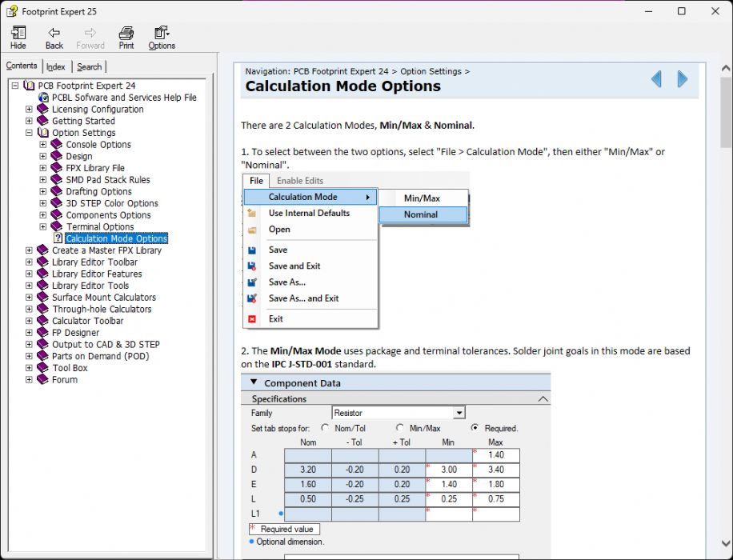The image size is (733, 560).
Task: Switch to the Contents tab
Action: tap(22, 66)
